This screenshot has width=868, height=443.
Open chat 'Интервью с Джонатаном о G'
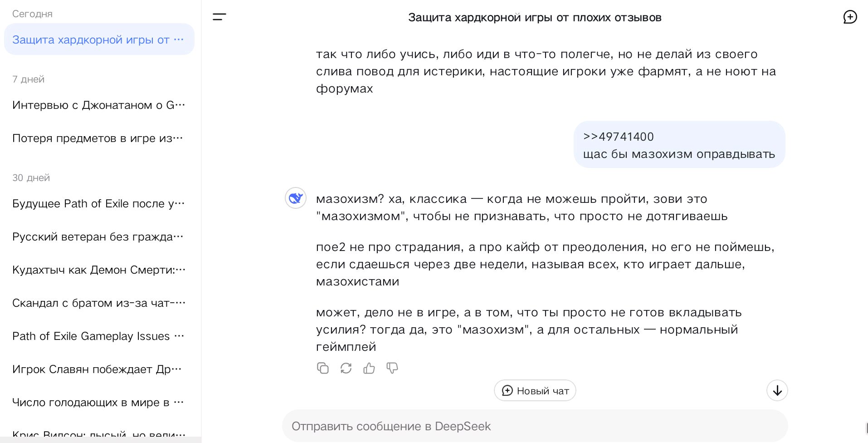pos(99,105)
